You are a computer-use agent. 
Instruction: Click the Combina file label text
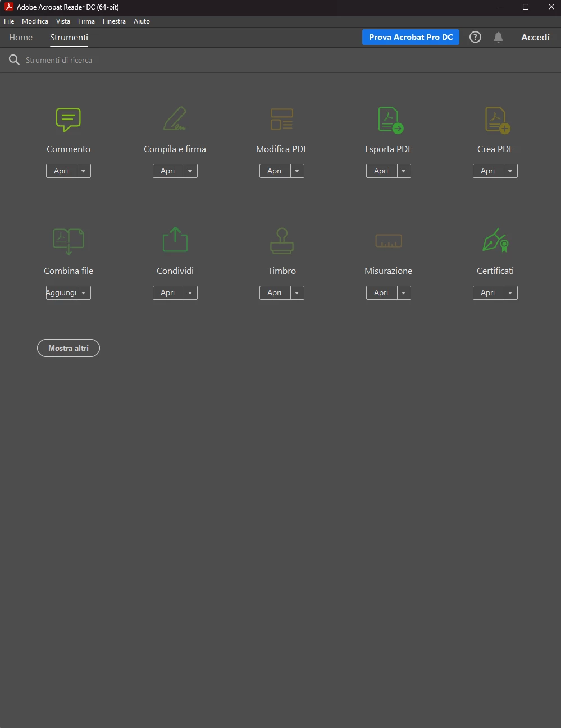coord(69,271)
